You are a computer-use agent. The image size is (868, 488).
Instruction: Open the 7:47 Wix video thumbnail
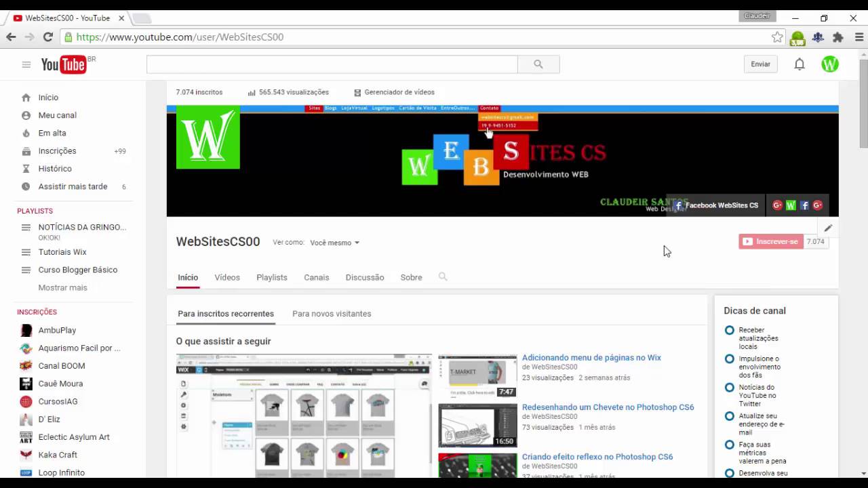[x=477, y=376]
